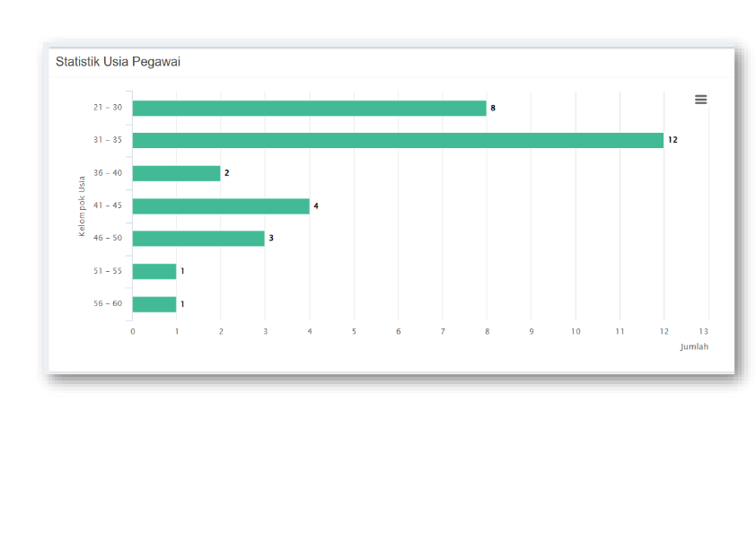
Task: Click the Statistik Usia Pegawai title
Action: tap(119, 62)
